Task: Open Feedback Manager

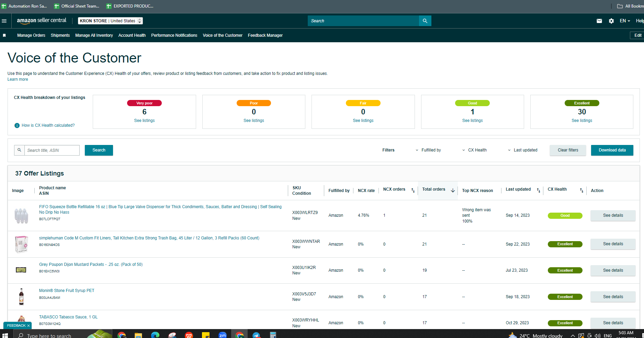Action: point(265,35)
